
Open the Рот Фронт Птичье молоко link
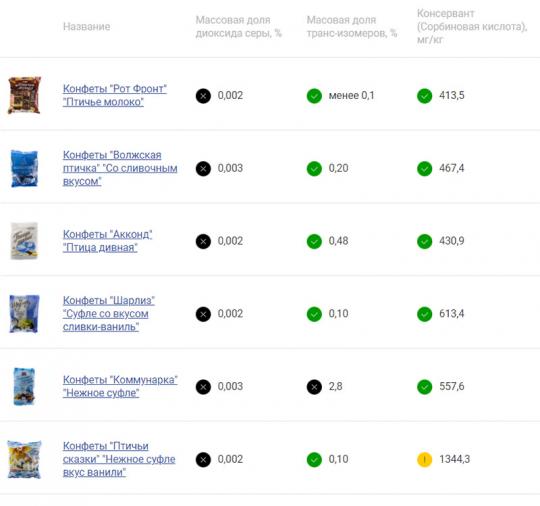[x=115, y=95]
